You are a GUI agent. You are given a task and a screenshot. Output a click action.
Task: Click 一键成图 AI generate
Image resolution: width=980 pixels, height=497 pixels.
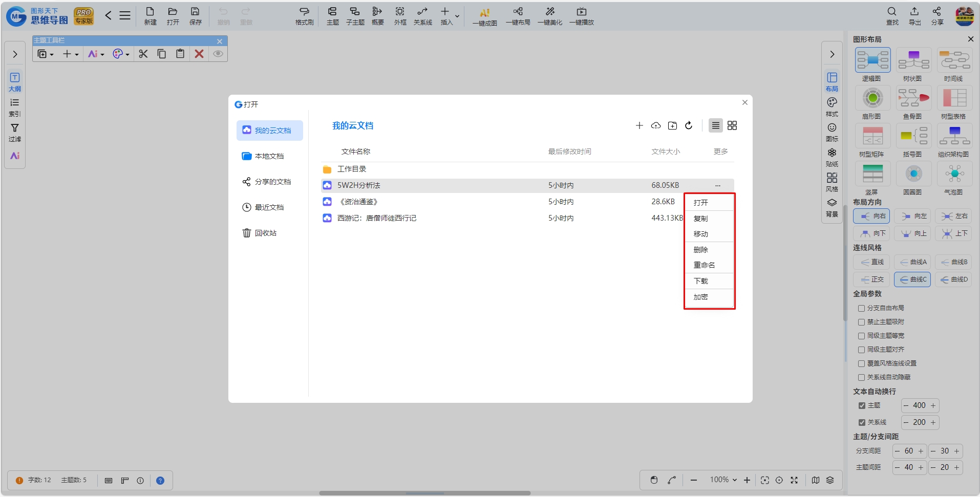484,16
